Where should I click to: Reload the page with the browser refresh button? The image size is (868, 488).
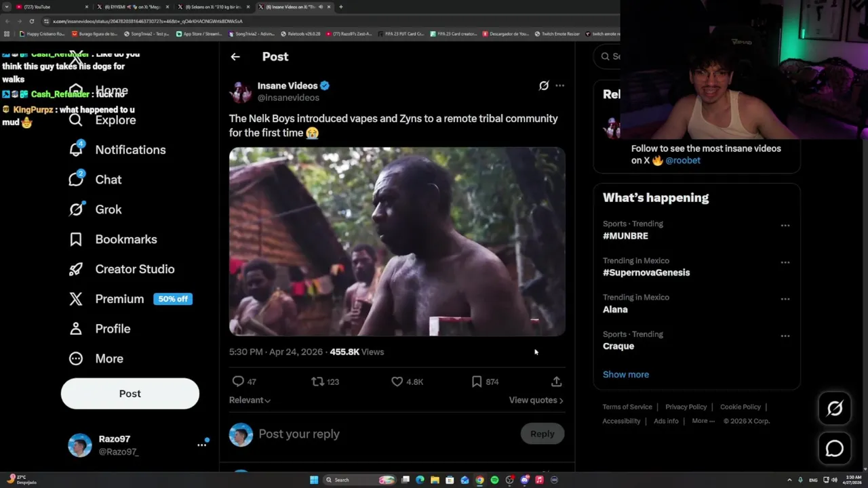tap(31, 21)
